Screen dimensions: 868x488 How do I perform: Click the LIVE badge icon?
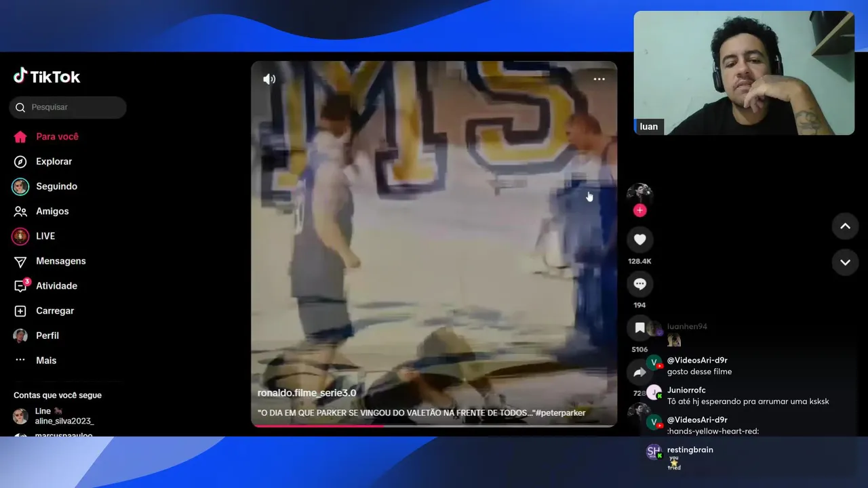pos(20,236)
